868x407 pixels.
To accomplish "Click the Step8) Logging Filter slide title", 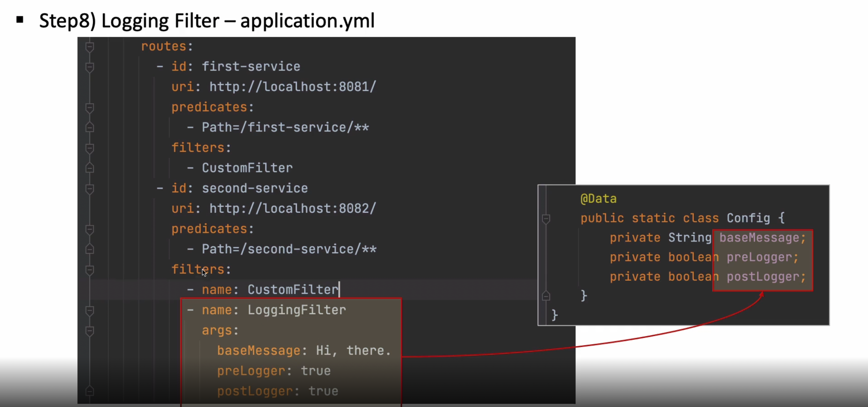I will click(206, 21).
